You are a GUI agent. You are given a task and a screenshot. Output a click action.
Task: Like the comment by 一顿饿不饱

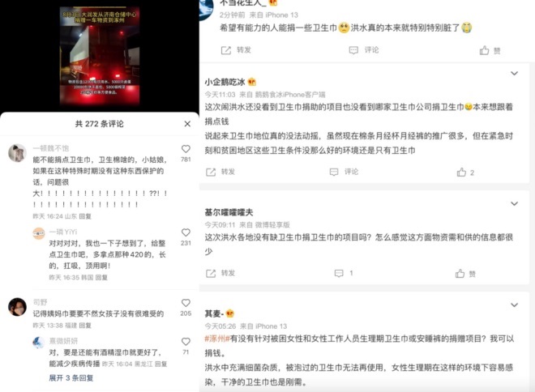[186, 149]
